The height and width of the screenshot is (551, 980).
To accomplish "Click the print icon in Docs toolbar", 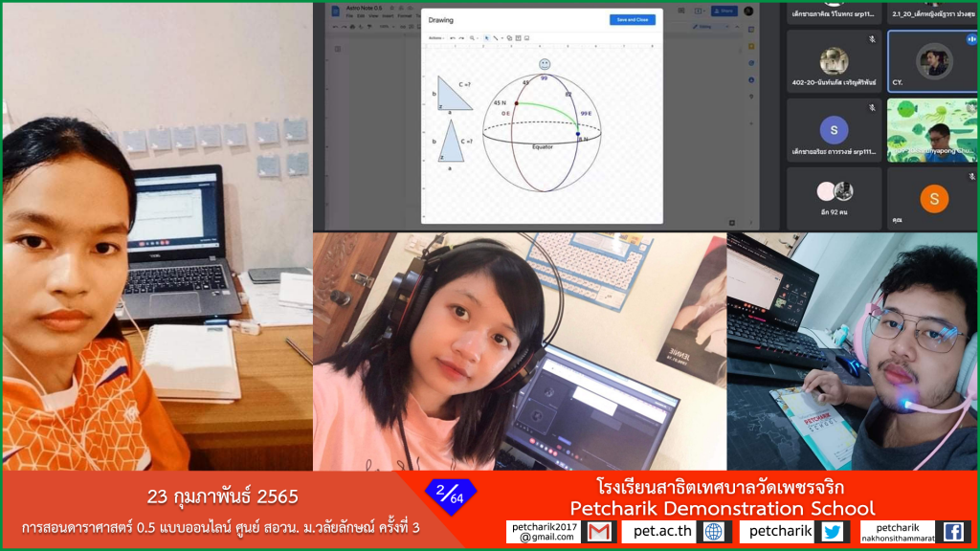I will click(x=352, y=27).
